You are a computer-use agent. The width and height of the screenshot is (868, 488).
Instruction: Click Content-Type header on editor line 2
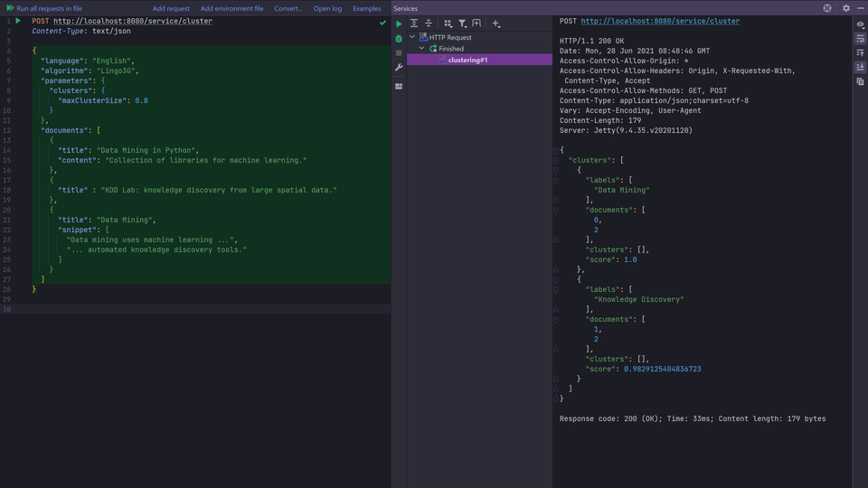[81, 31]
